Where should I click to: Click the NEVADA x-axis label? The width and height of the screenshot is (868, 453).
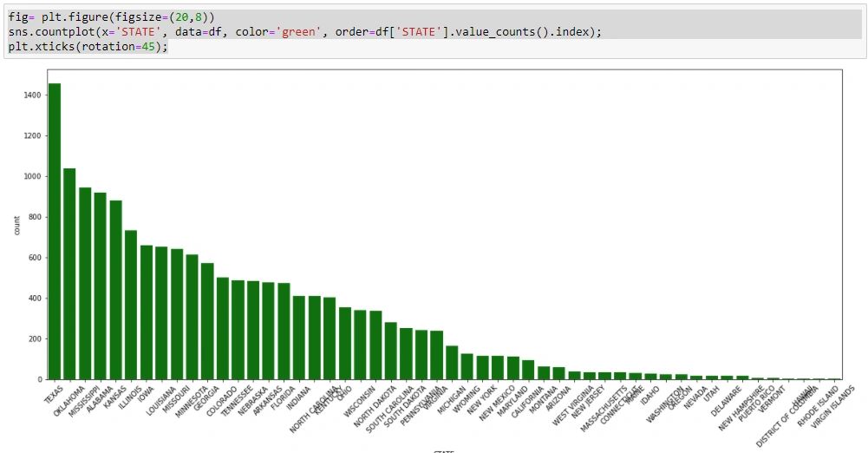[x=695, y=397]
